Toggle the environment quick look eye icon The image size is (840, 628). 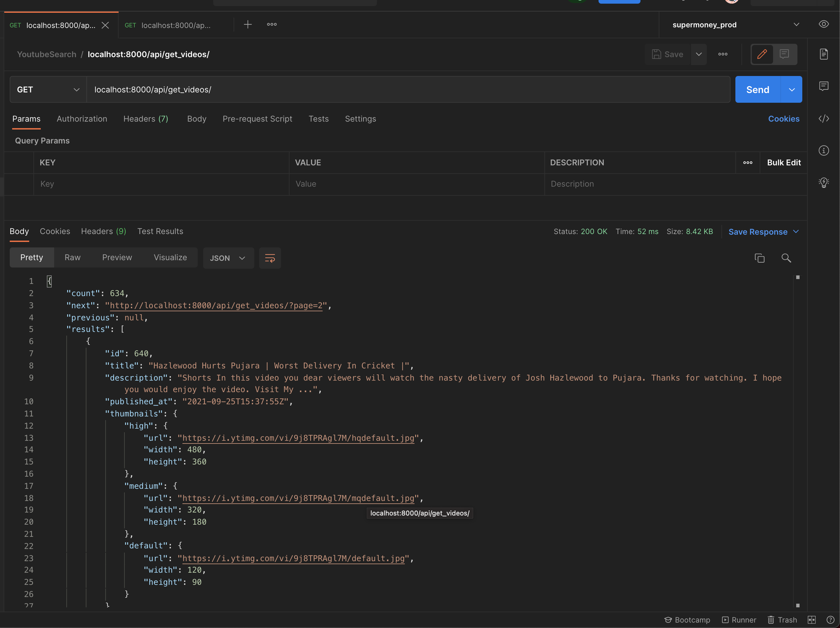tap(823, 24)
